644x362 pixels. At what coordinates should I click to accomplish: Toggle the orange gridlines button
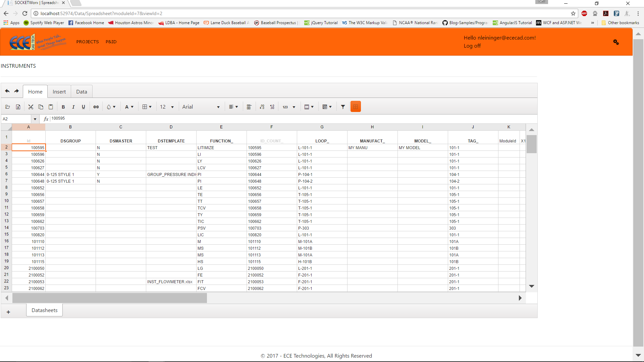[355, 107]
